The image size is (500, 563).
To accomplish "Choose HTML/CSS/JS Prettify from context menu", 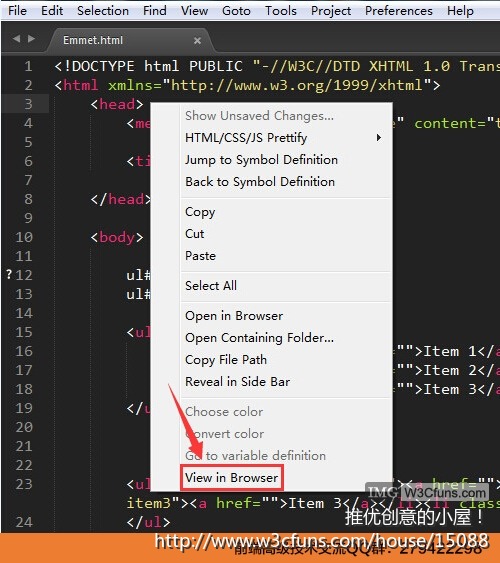I will pyautogui.click(x=286, y=138).
